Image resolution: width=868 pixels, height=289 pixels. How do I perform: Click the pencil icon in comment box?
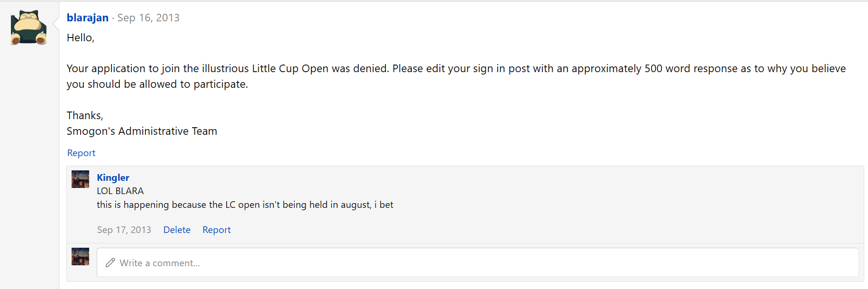110,262
